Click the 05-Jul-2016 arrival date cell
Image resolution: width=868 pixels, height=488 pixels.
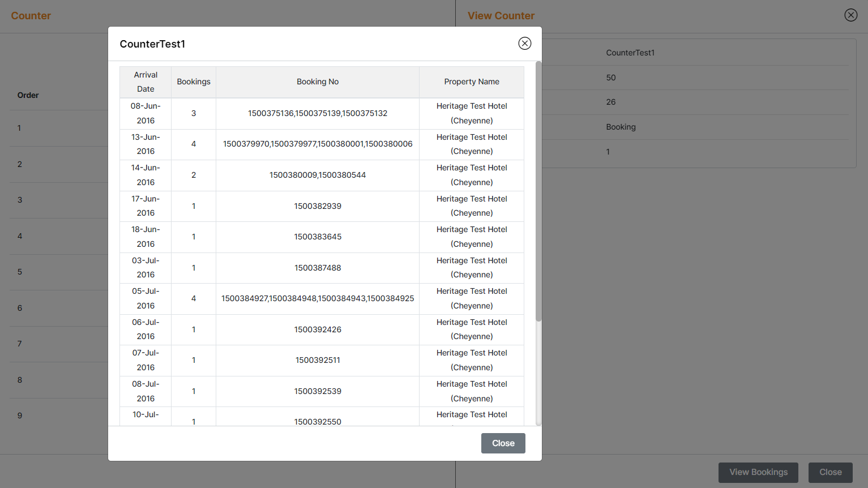click(x=146, y=298)
